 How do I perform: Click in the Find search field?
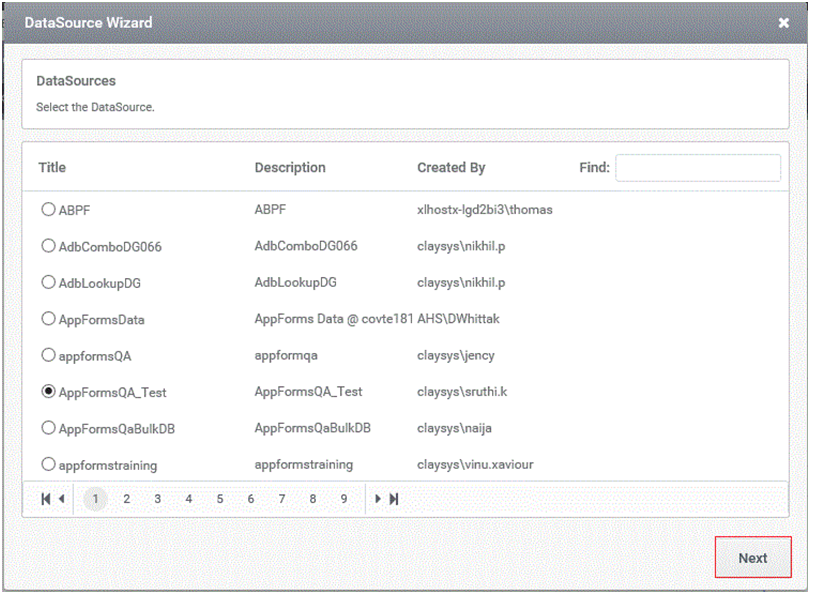click(698, 168)
